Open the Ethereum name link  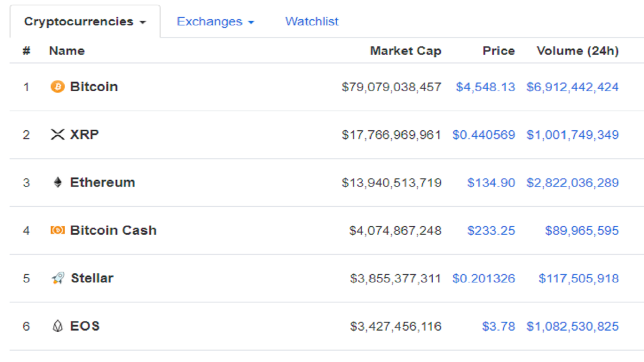tap(103, 182)
